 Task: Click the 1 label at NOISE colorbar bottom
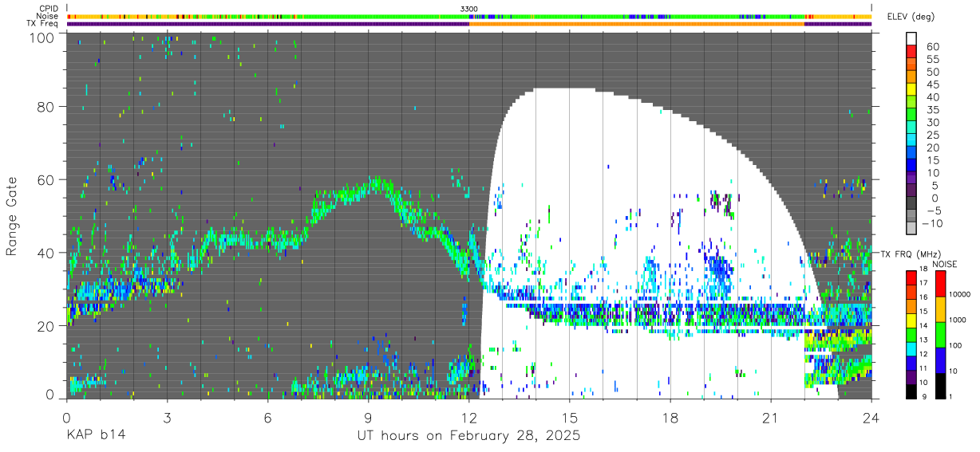tap(950, 397)
